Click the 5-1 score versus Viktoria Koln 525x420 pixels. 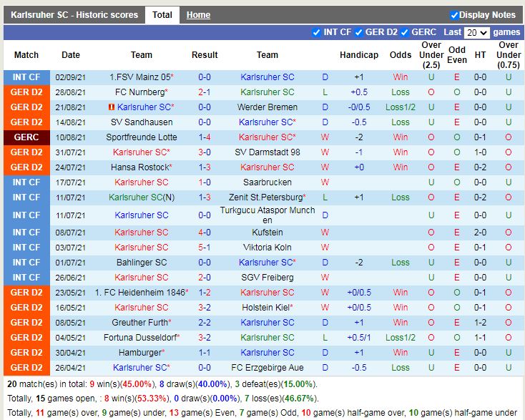[205, 248]
